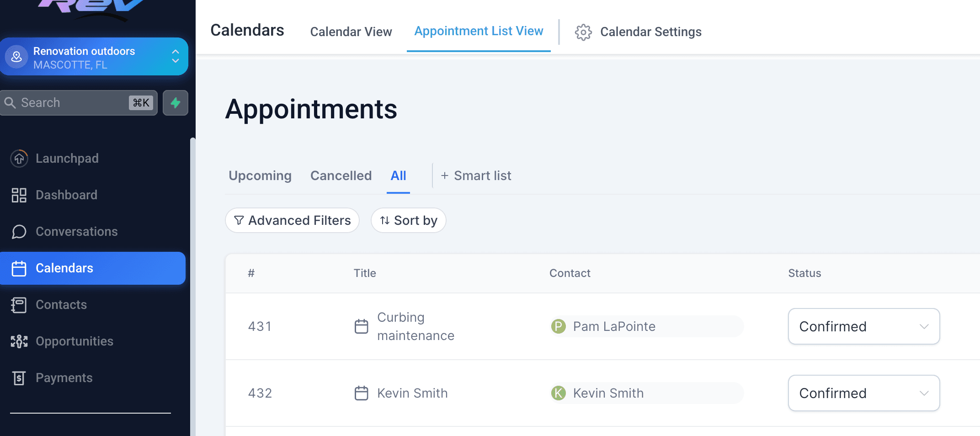Open the Contacts section

click(61, 305)
